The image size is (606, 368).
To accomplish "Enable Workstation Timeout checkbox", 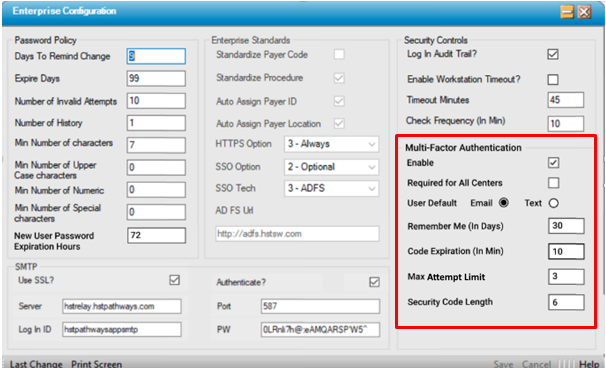I will click(x=553, y=80).
